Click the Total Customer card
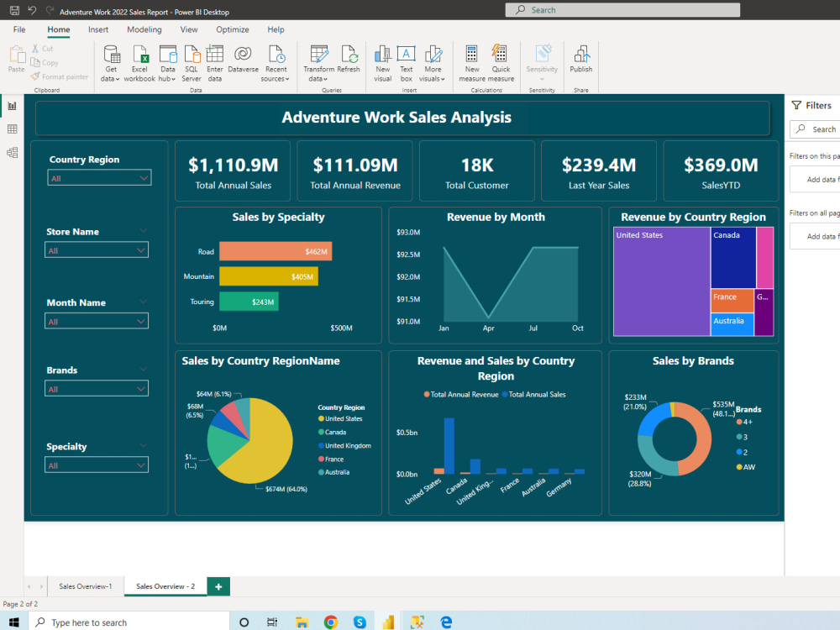Image resolution: width=840 pixels, height=630 pixels. coord(477,171)
